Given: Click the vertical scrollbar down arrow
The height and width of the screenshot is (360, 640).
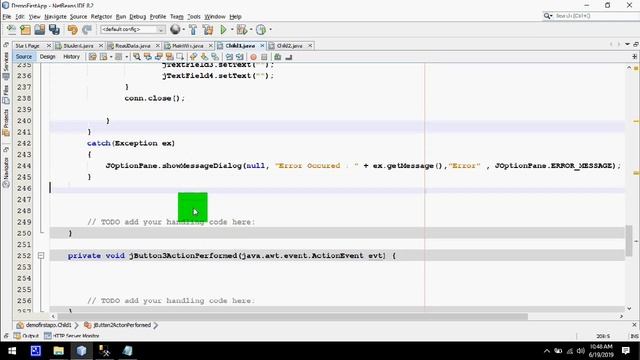Looking at the screenshot, I should [x=629, y=309].
